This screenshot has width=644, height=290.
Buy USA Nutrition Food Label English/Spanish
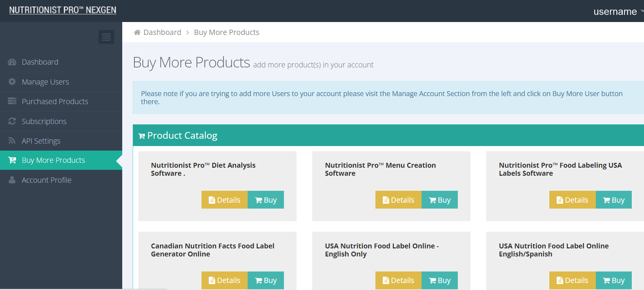pyautogui.click(x=614, y=280)
